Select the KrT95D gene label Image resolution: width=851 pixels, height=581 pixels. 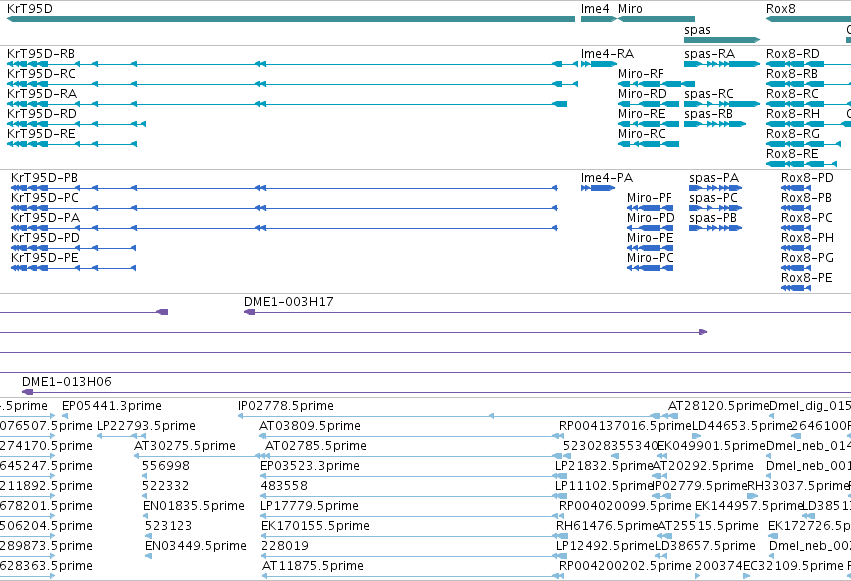(30, 9)
